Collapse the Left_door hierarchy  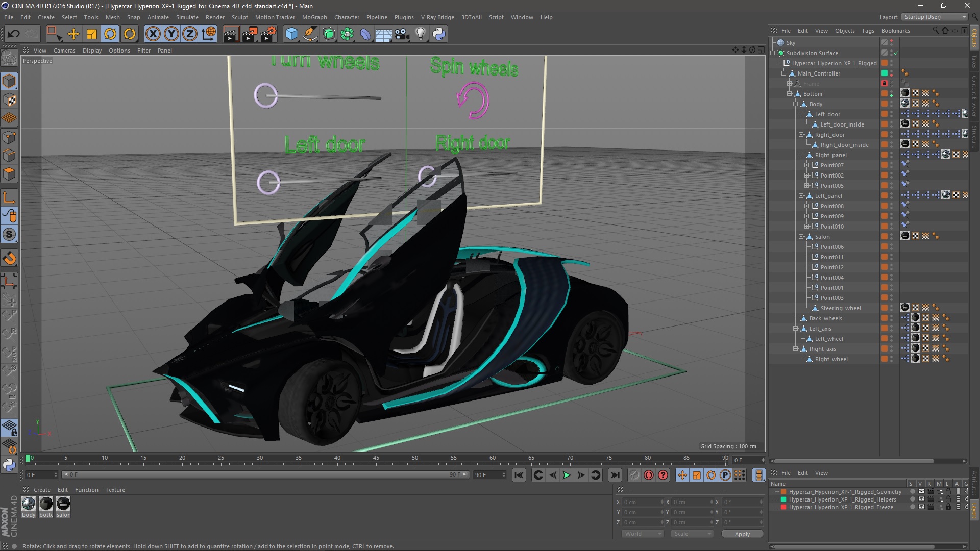pos(801,114)
